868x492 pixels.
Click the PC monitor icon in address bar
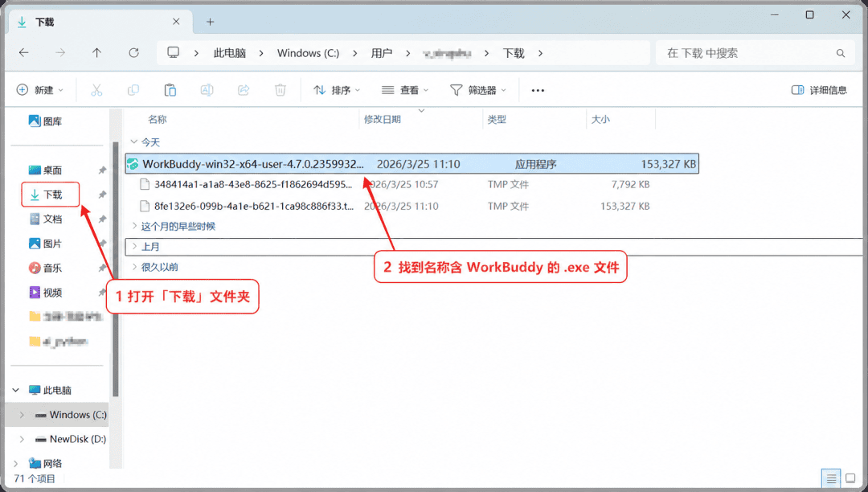[174, 52]
